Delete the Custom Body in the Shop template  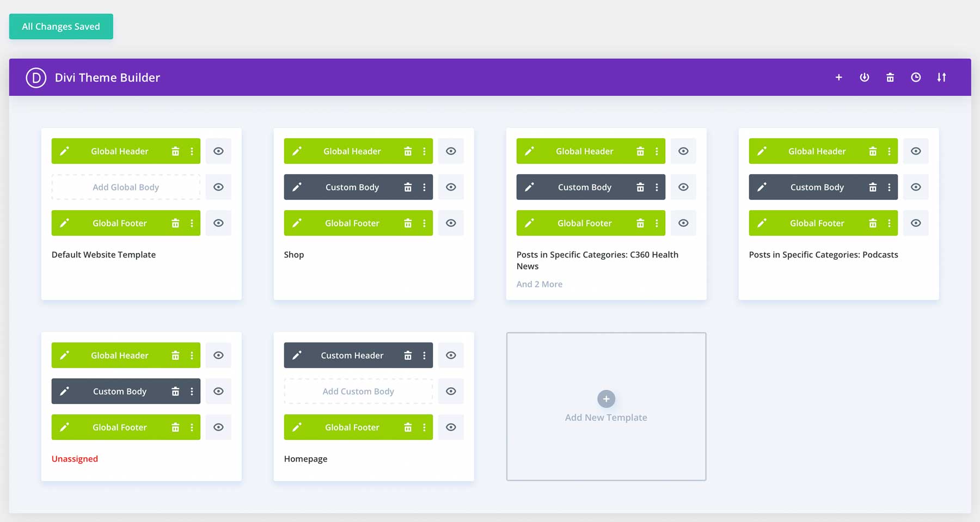click(408, 187)
